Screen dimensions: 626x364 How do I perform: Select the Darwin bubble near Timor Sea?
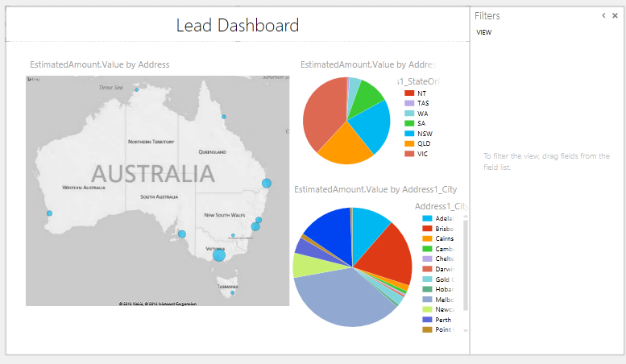(137, 89)
